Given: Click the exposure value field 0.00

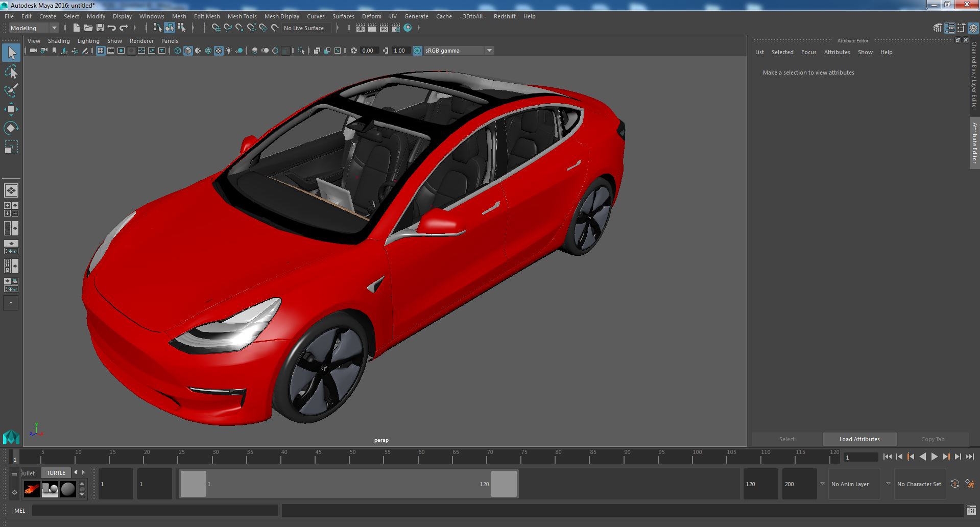Looking at the screenshot, I should 368,51.
